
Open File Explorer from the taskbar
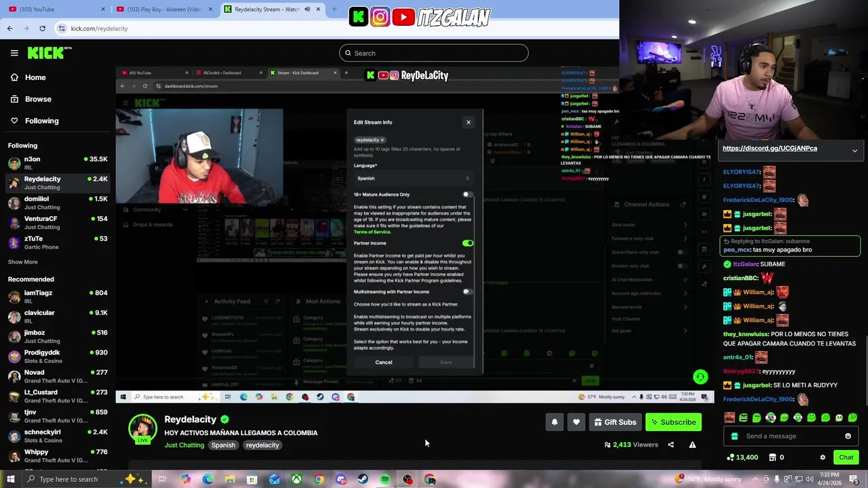click(x=230, y=479)
